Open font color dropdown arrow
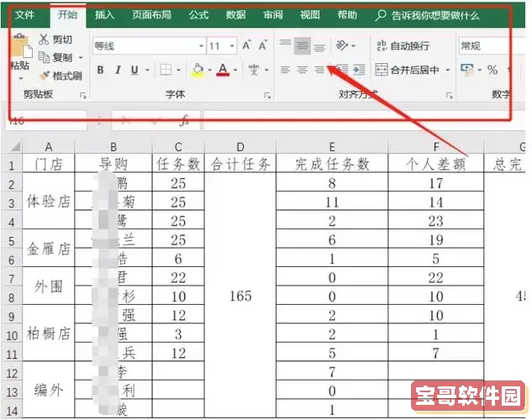 (235, 71)
